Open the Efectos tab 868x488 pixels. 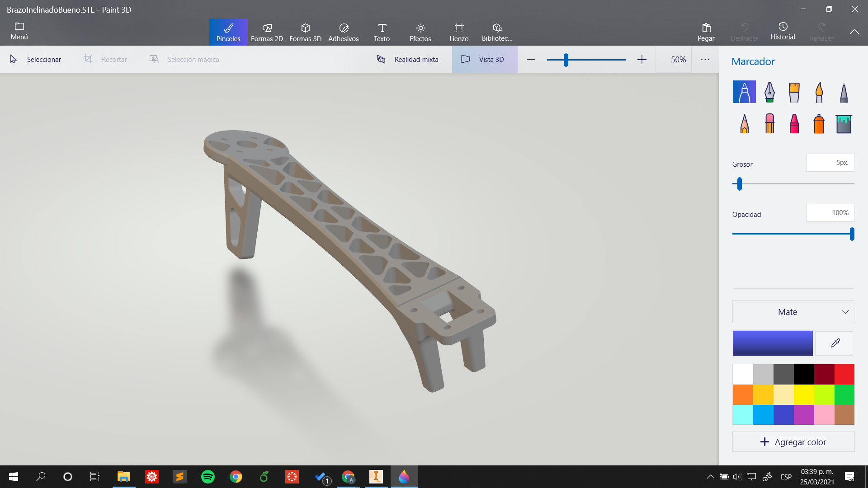point(420,32)
